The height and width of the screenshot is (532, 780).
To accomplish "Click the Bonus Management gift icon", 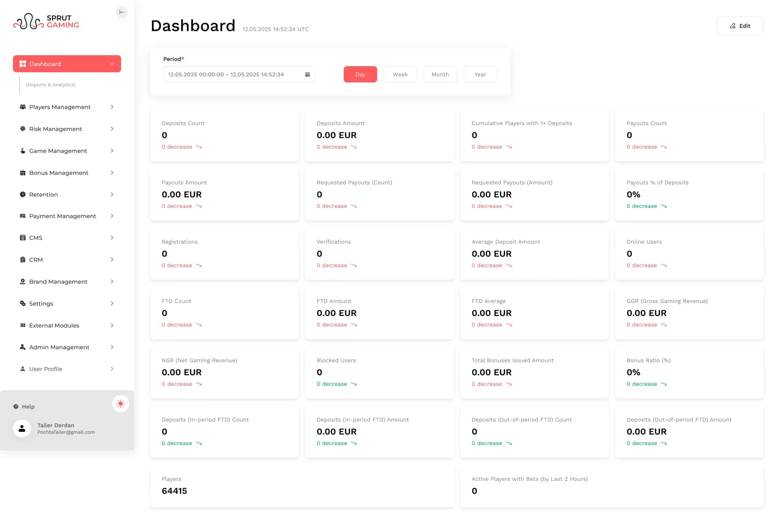I will [x=23, y=173].
